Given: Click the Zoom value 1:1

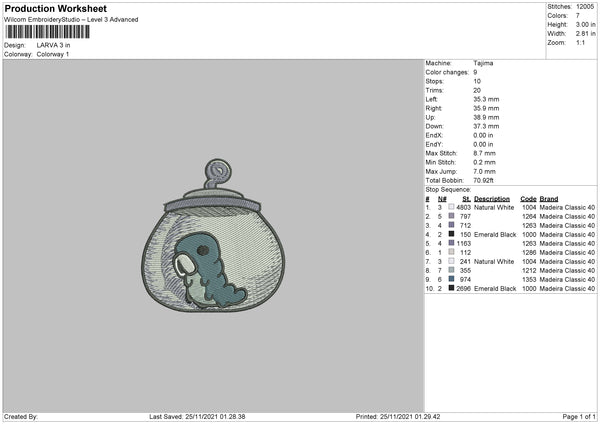Looking at the screenshot, I should [581, 45].
